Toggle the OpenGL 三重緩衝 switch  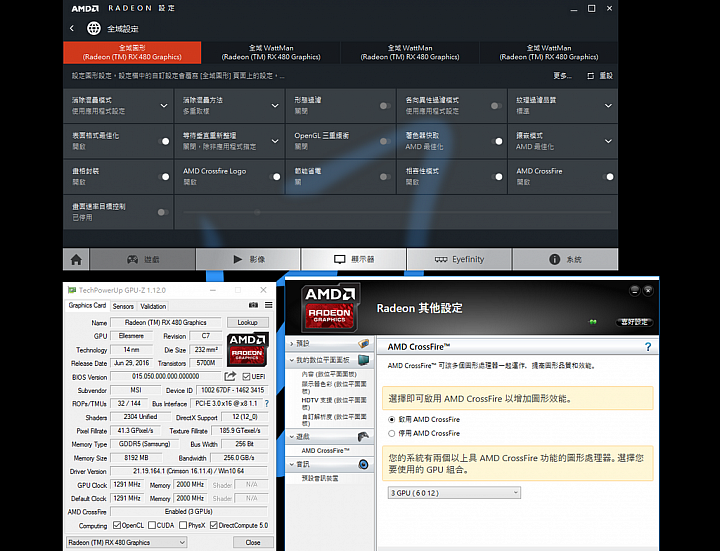point(385,141)
